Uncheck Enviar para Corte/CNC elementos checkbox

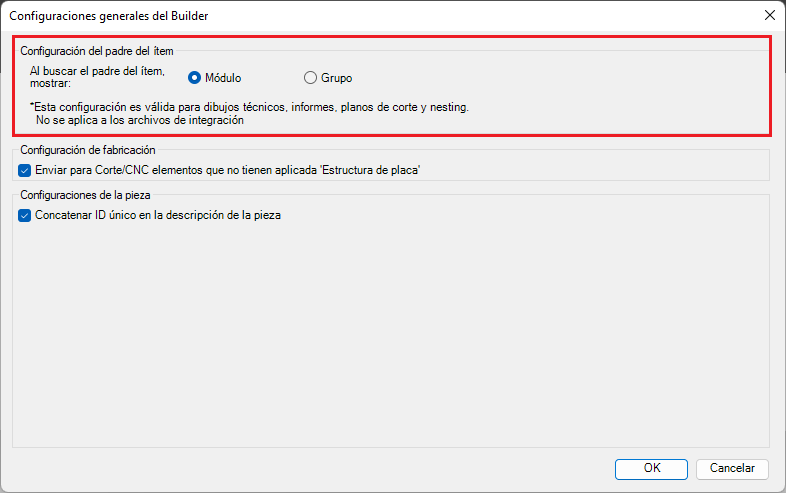pyautogui.click(x=25, y=171)
